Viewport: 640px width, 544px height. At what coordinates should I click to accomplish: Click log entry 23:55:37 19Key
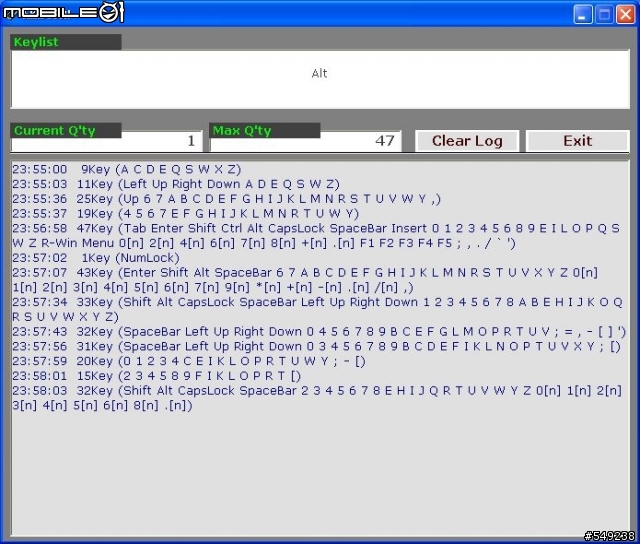click(x=185, y=213)
